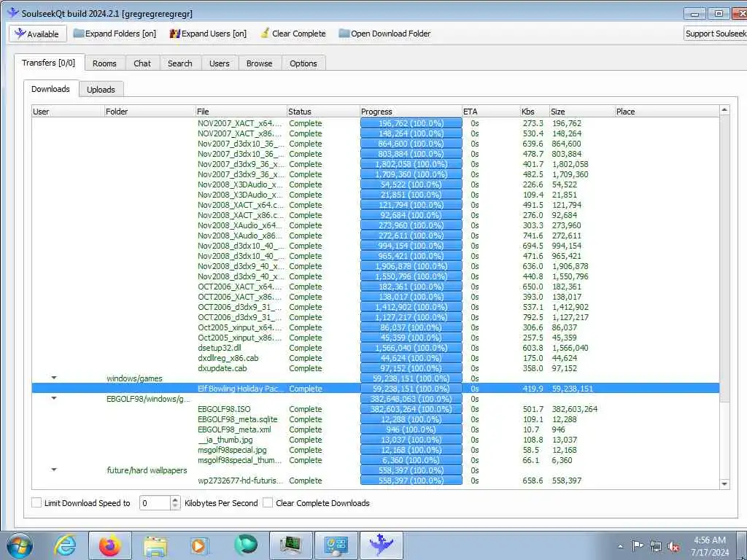The width and height of the screenshot is (747, 560).
Task: Click the scroll up arrow of downloads list
Action: pyautogui.click(x=724, y=111)
